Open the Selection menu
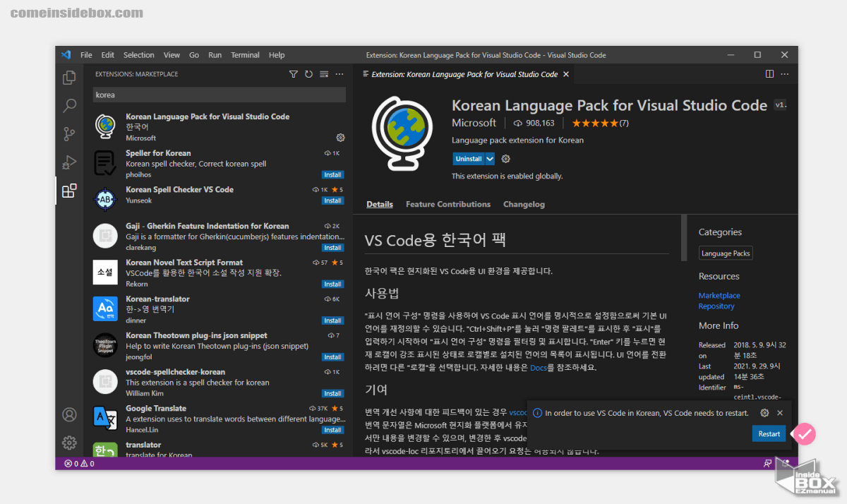This screenshot has width=847, height=504. point(138,55)
